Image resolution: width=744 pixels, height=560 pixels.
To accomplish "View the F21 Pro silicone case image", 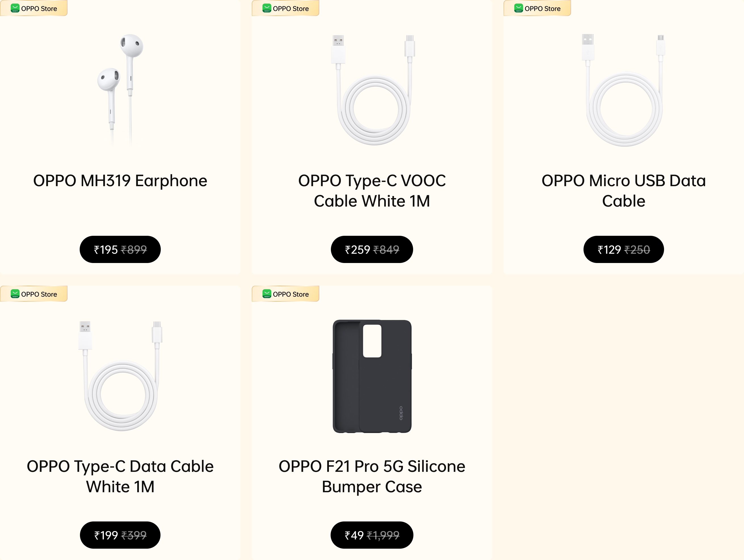I will (372, 376).
